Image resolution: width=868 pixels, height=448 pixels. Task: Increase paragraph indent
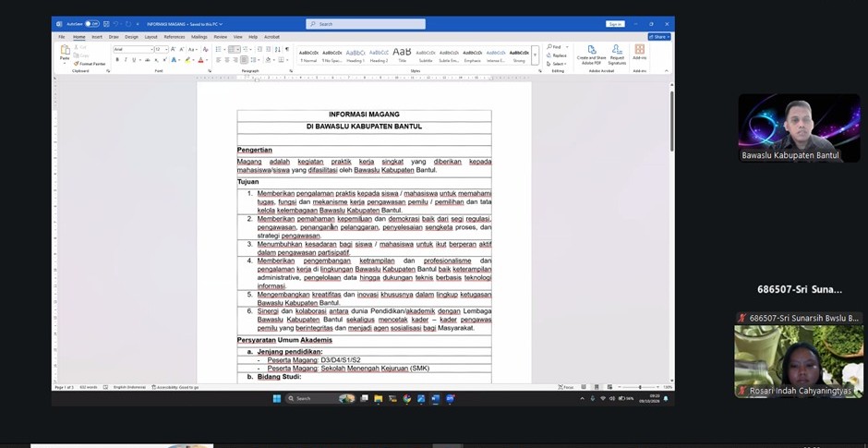[268, 49]
